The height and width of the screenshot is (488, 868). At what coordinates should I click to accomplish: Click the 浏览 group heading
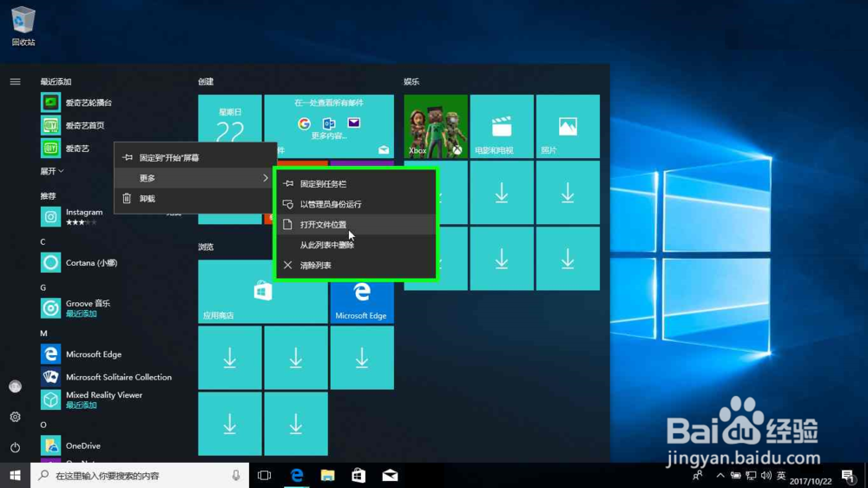206,247
